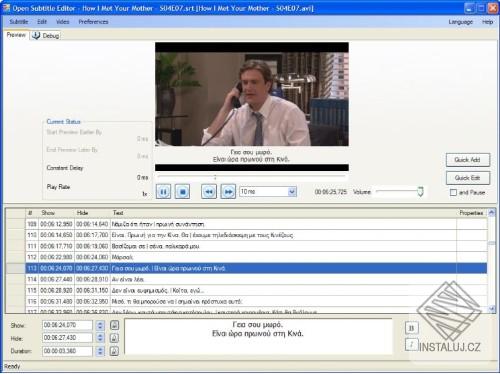The image size is (500, 374).
Task: Switch to the Preview tab
Action: coord(16,35)
